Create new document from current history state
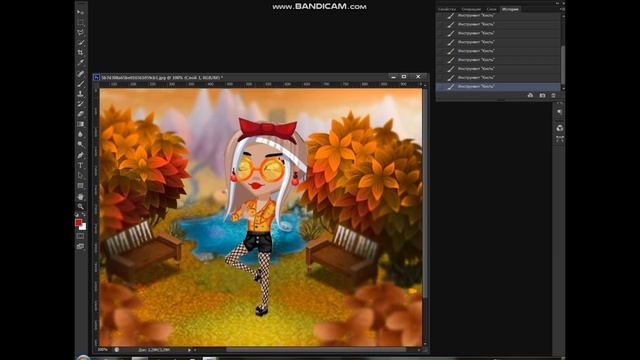This screenshot has height=360, width=640. tap(530, 95)
